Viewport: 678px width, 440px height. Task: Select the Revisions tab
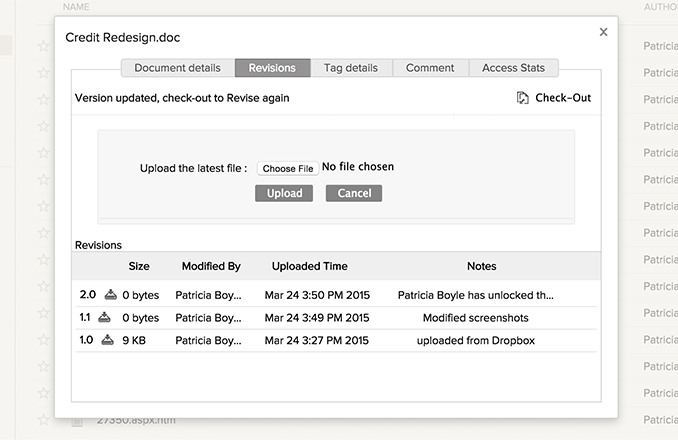point(272,68)
